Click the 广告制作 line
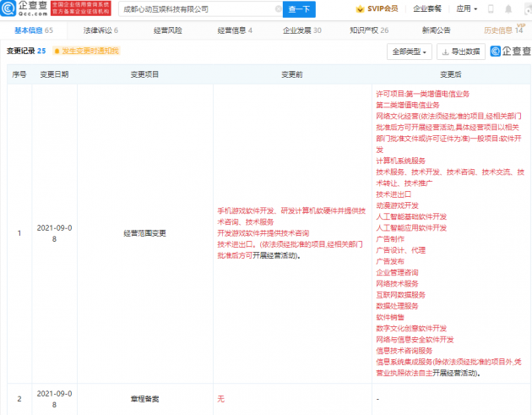Screen dimensions: 532x415 click(x=390, y=239)
